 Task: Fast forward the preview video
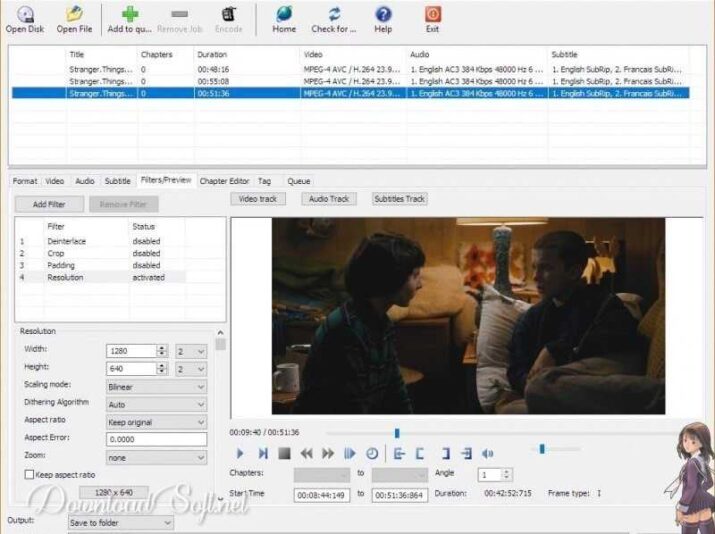click(x=328, y=453)
